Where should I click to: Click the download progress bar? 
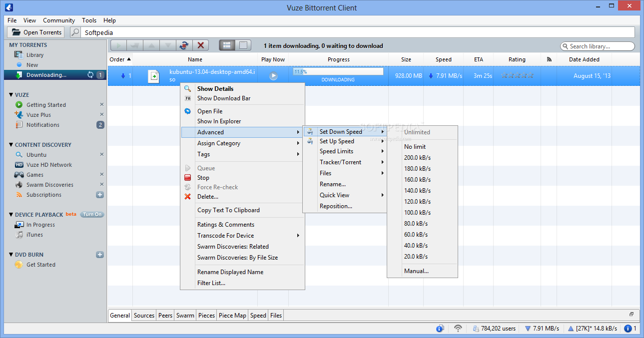click(338, 72)
